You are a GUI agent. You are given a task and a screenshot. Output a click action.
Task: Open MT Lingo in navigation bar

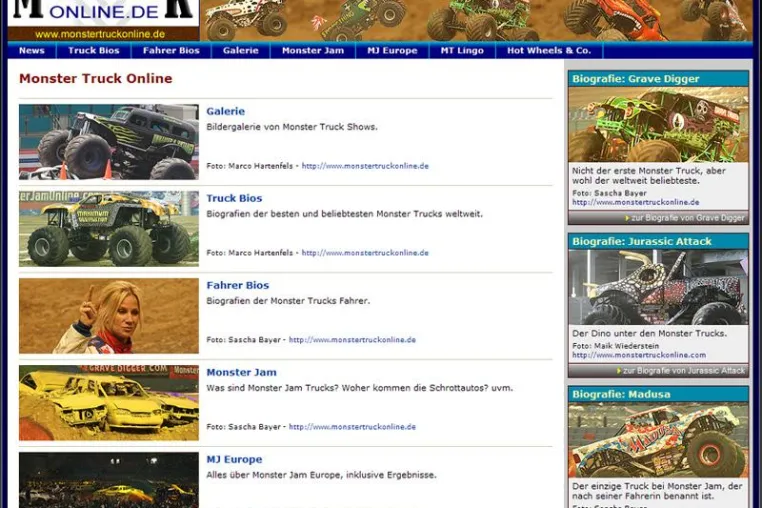click(462, 51)
